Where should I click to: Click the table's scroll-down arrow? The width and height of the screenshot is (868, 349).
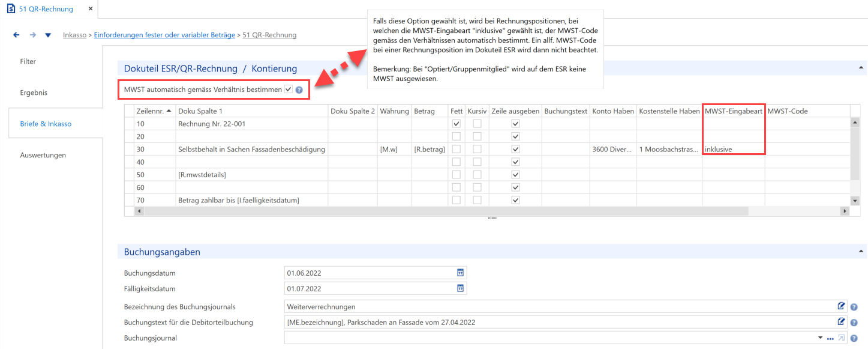[x=855, y=201]
